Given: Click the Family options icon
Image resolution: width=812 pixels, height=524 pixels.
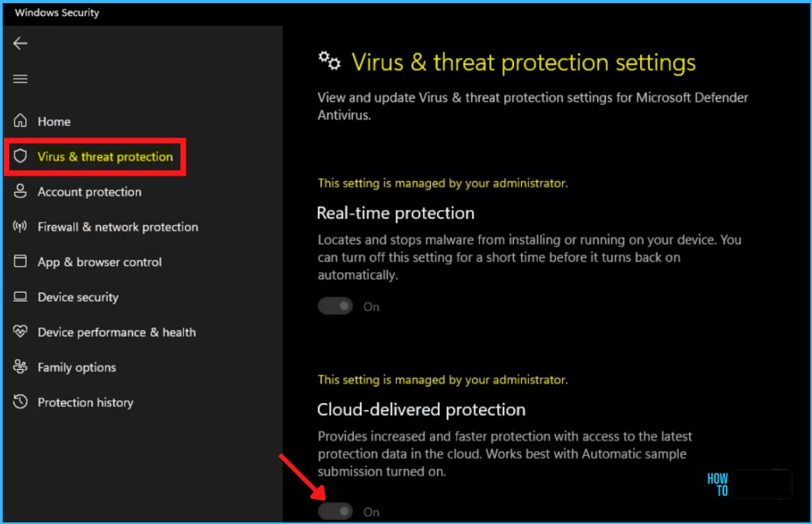Looking at the screenshot, I should [x=21, y=367].
